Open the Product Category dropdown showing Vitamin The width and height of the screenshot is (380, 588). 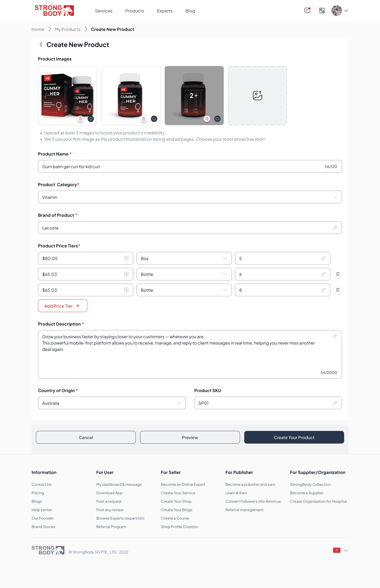click(190, 197)
